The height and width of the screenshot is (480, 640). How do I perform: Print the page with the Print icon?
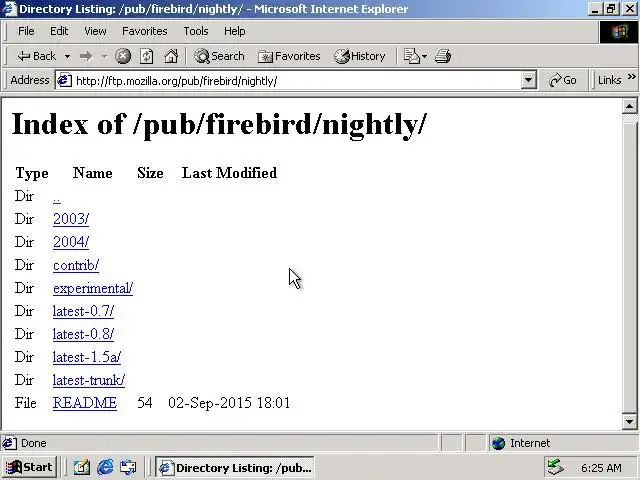443,56
